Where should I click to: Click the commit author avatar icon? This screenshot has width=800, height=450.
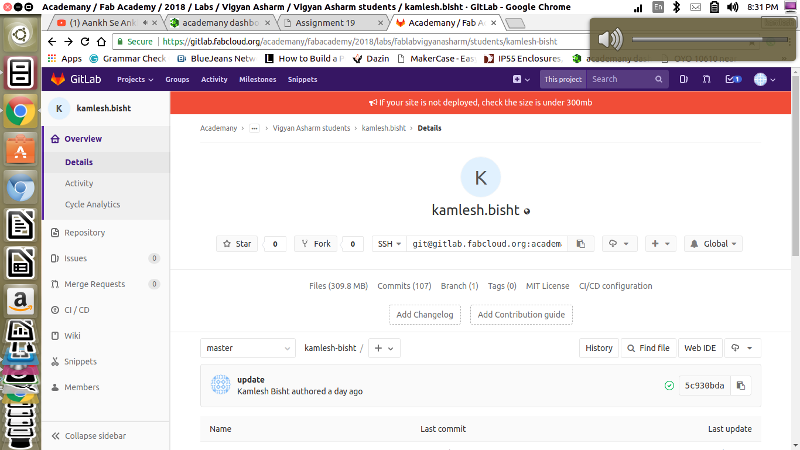pos(220,385)
